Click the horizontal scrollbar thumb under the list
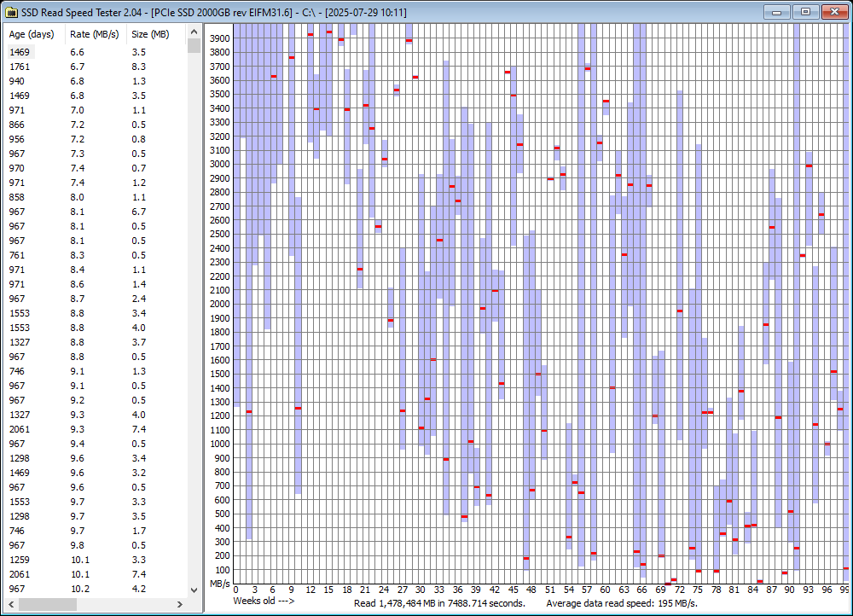The width and height of the screenshot is (853, 616). tap(48, 604)
